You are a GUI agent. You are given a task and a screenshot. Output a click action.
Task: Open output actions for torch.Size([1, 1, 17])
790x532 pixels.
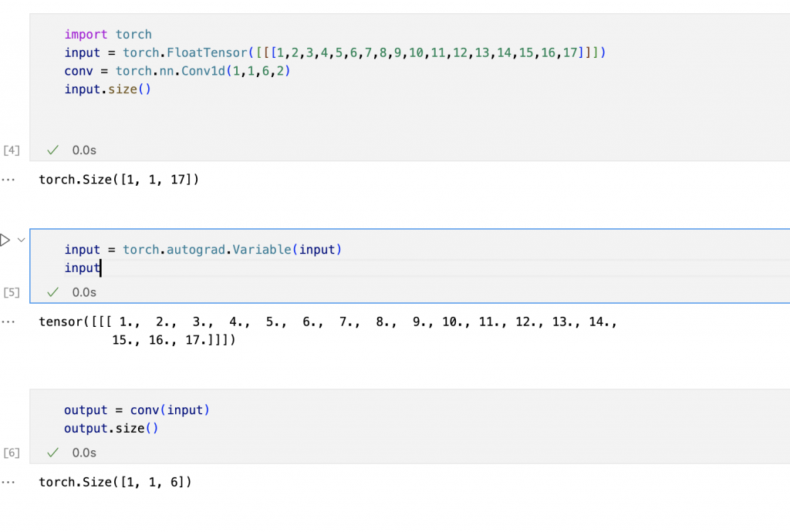coord(8,180)
